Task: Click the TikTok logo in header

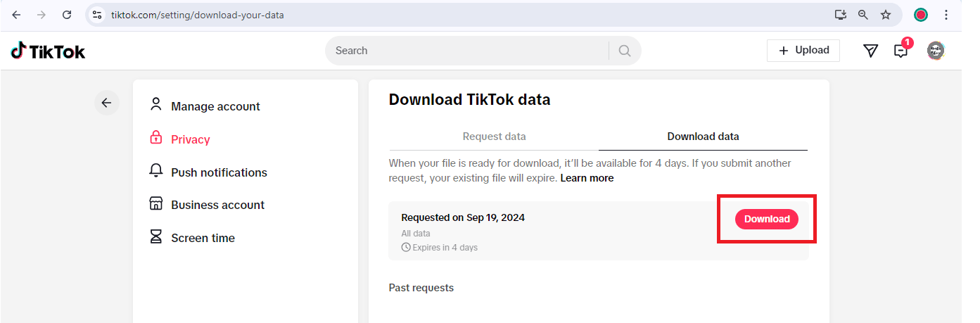Action: pyautogui.click(x=48, y=51)
